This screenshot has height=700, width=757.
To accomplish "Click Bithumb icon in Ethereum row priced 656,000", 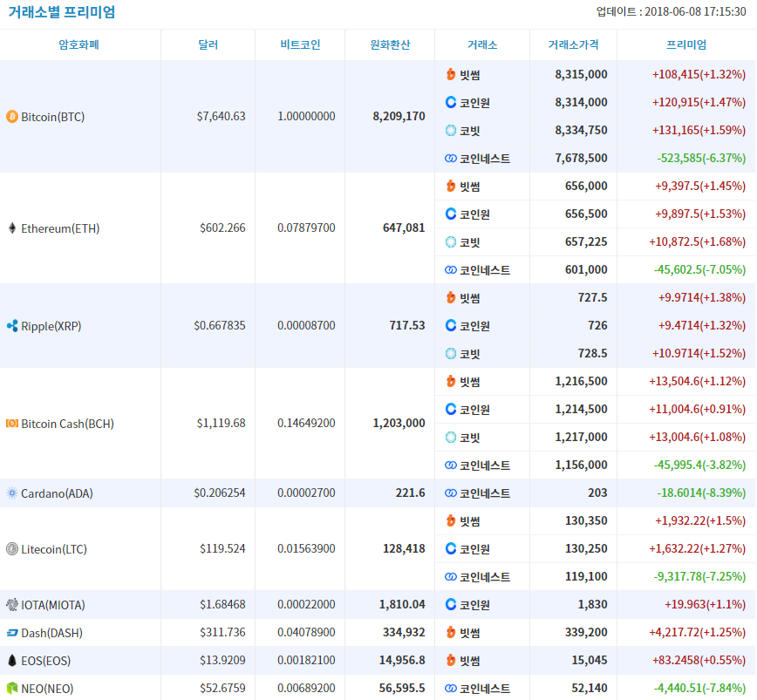I will click(450, 186).
